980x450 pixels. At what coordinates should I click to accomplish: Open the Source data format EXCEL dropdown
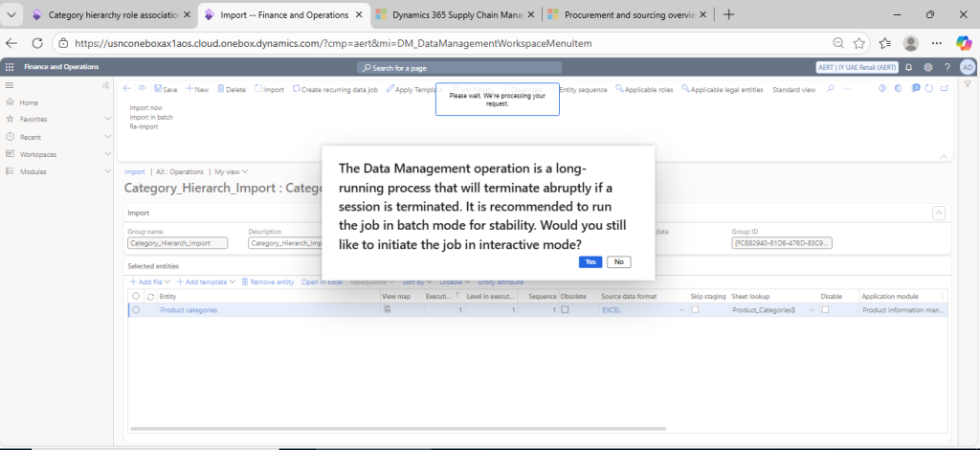680,310
